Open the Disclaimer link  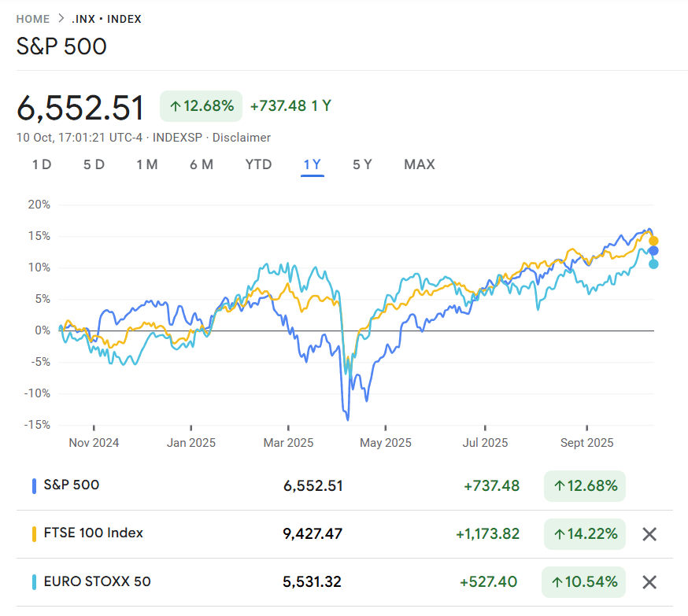pos(242,138)
